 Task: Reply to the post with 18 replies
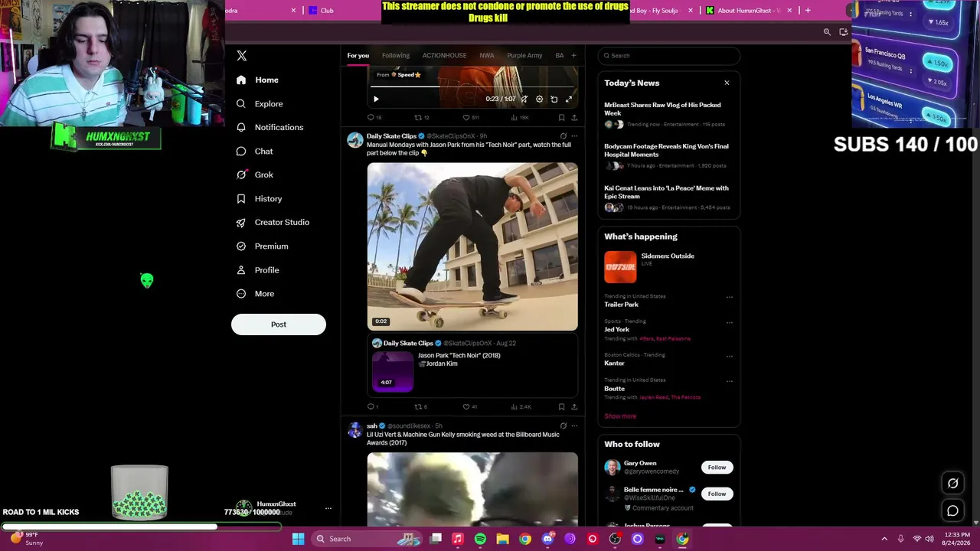(x=374, y=118)
